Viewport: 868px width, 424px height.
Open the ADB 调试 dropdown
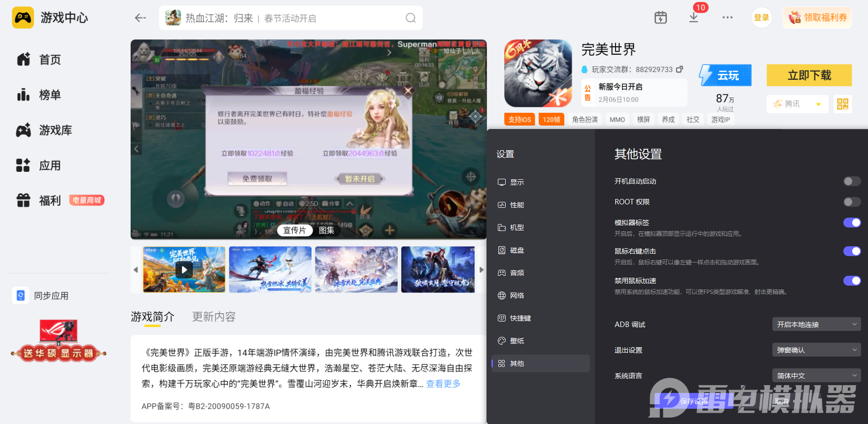pyautogui.click(x=816, y=325)
